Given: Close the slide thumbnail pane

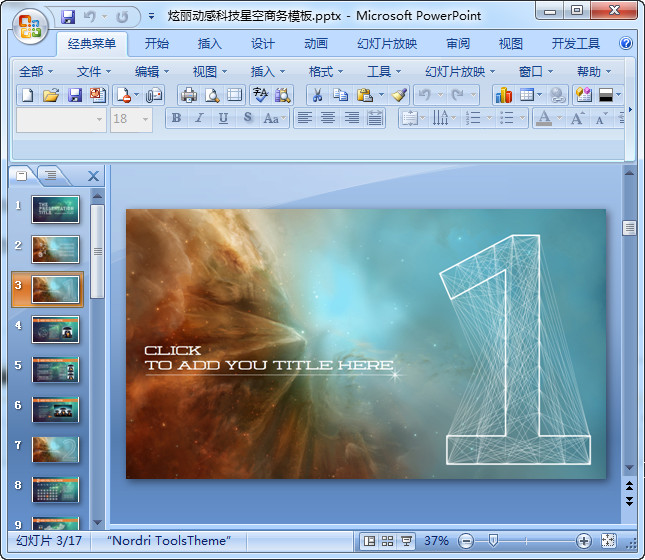Looking at the screenshot, I should coord(93,176).
